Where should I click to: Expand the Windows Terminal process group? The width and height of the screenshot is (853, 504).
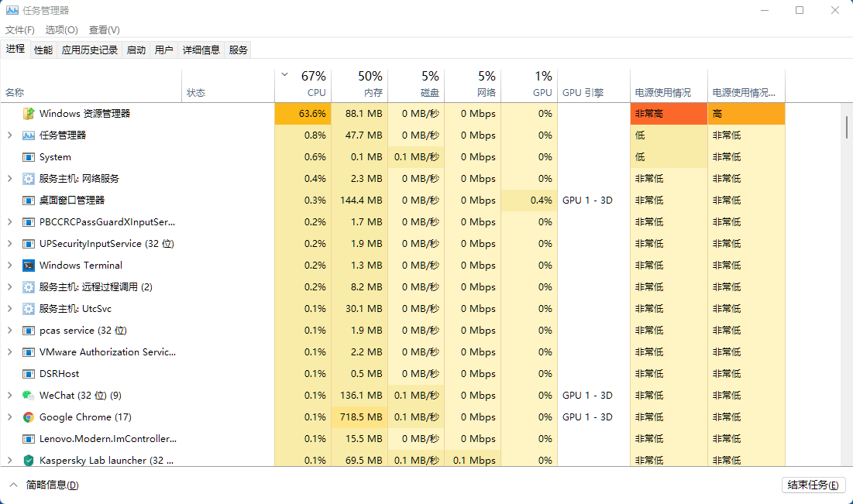click(10, 266)
